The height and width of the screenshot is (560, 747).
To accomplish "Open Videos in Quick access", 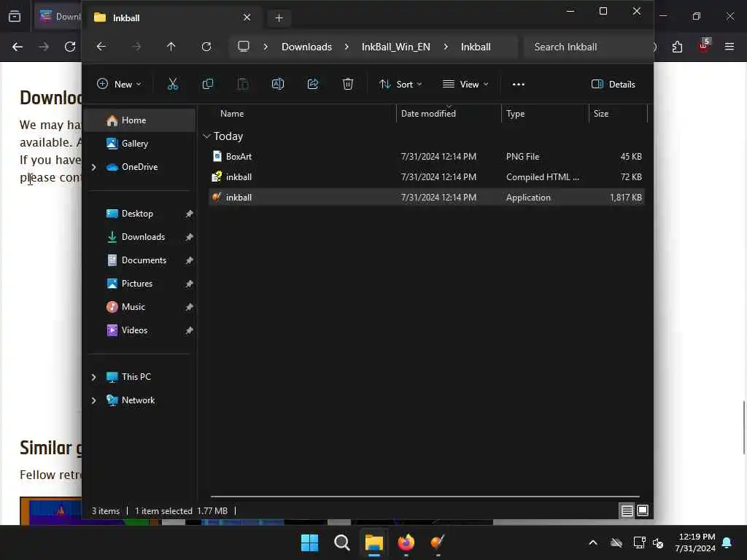I will [141, 330].
